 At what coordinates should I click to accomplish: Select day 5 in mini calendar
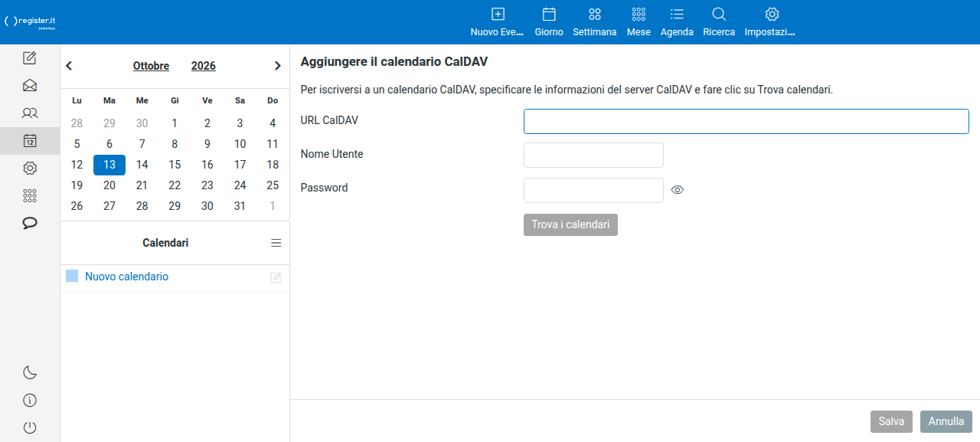click(x=77, y=144)
